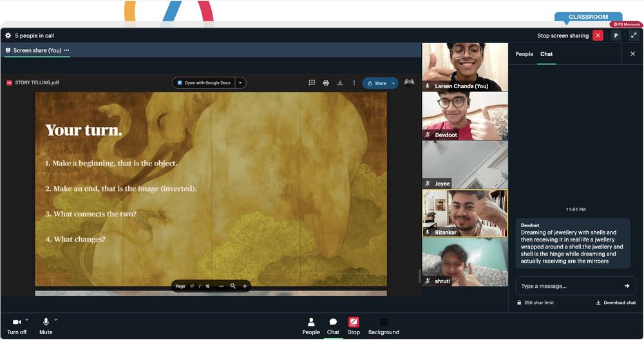Click Devdoot's muted mic icon
This screenshot has width=644, height=340.
click(x=428, y=135)
